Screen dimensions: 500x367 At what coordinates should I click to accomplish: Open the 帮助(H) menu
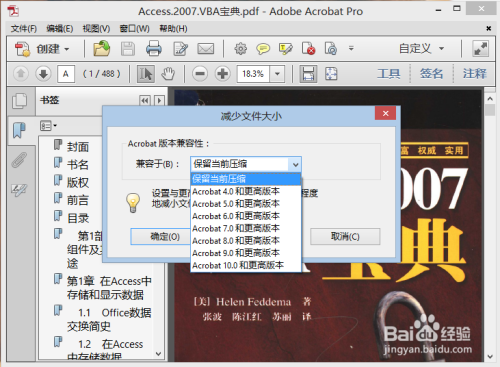click(173, 29)
